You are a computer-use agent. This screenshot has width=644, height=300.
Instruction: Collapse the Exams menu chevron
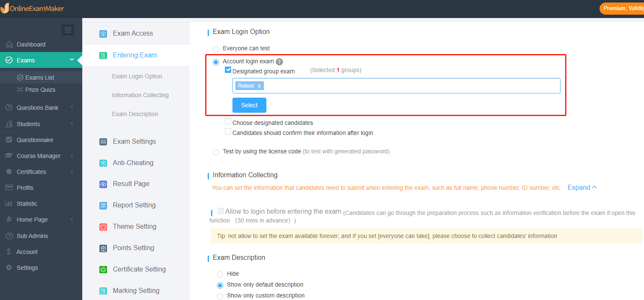click(x=72, y=60)
